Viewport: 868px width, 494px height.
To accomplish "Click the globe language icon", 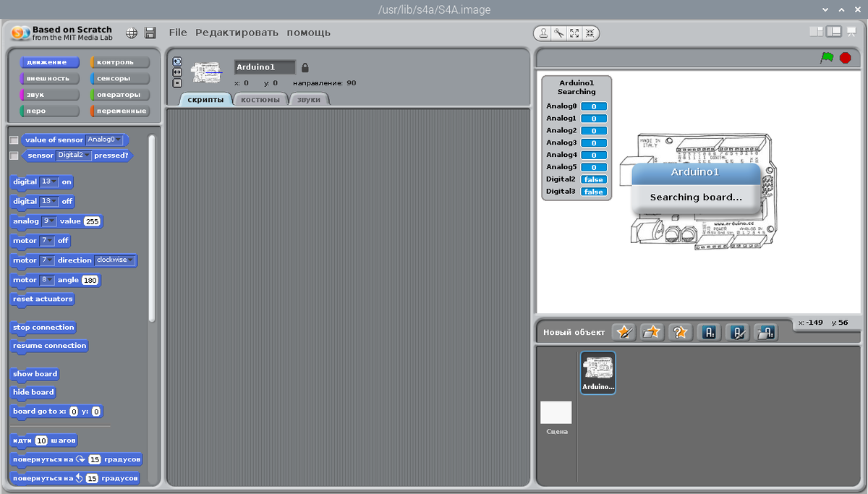I will pos(132,33).
